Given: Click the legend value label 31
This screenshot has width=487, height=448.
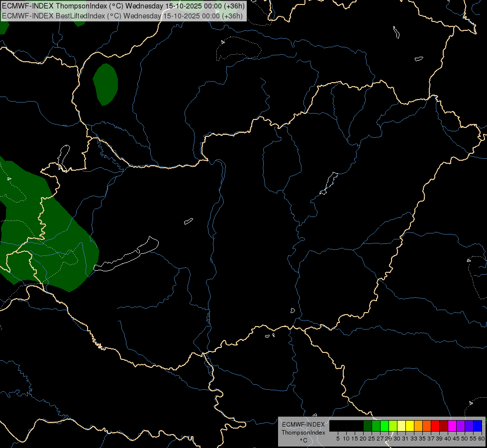Looking at the screenshot, I should click(x=405, y=439).
